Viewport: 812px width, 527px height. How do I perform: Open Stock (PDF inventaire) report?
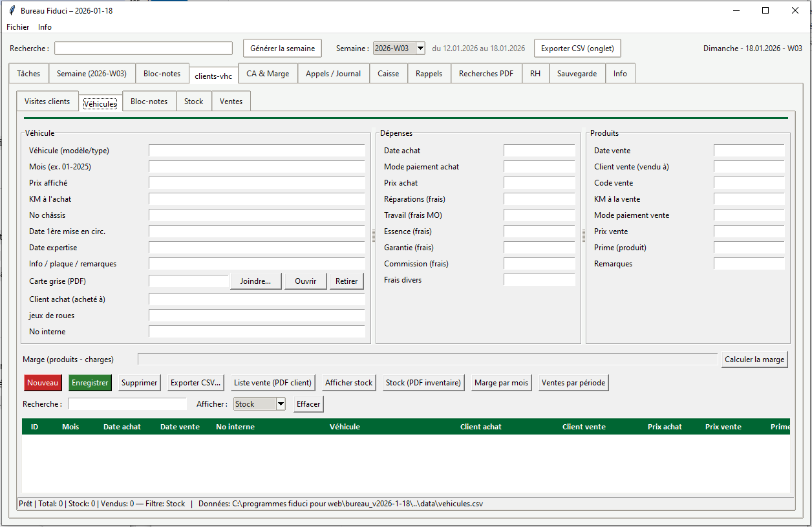coord(423,383)
